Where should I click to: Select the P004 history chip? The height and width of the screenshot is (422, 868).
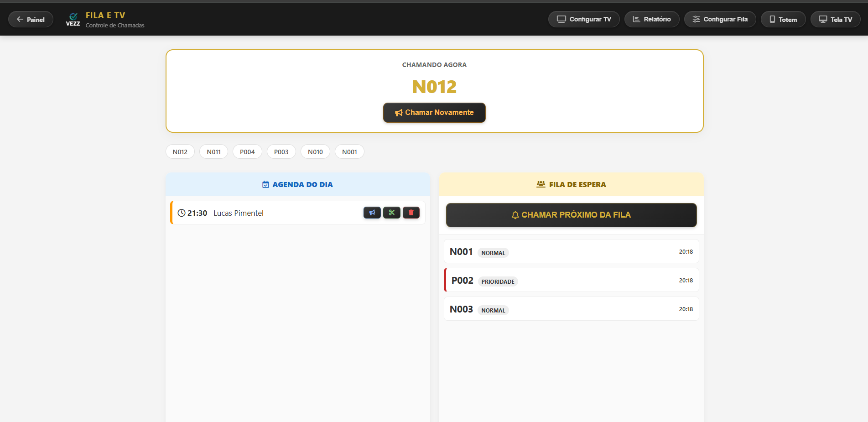(247, 152)
